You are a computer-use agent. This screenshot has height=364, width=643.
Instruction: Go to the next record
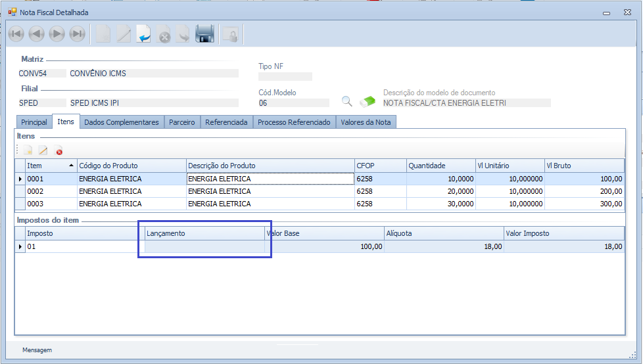[57, 34]
